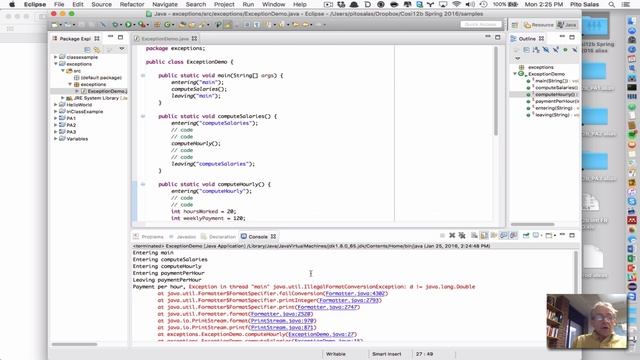Expand the classexample project
The image size is (640, 360).
coord(56,57)
